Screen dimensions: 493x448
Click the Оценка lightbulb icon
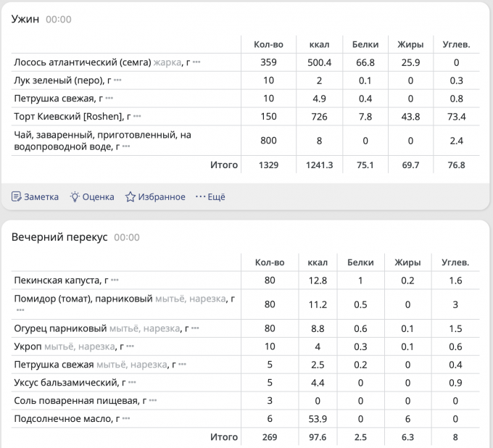click(x=75, y=196)
